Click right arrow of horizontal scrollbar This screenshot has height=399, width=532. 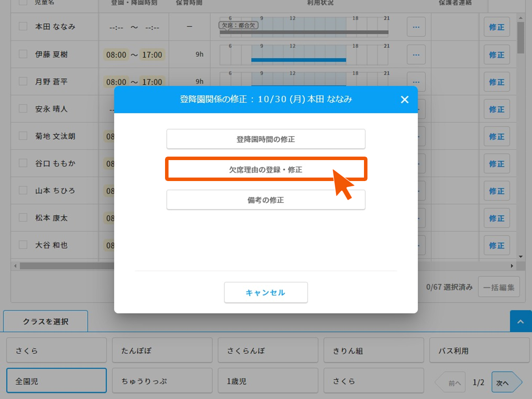[x=512, y=266]
